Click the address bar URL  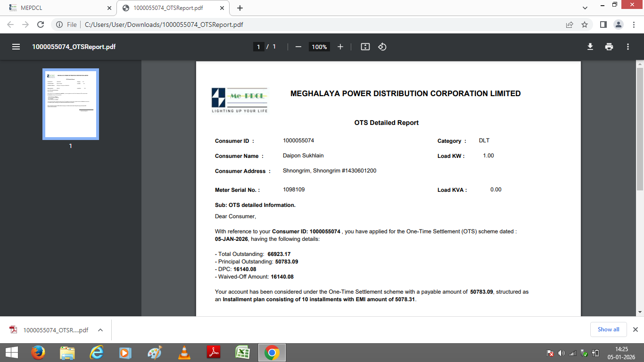click(x=164, y=25)
